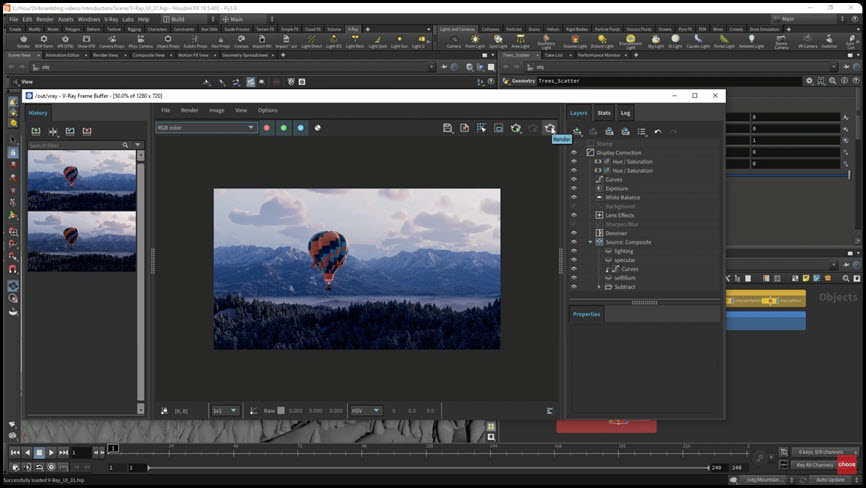Image resolution: width=866 pixels, height=488 pixels.
Task: Open the VFB Render menu
Action: [189, 110]
